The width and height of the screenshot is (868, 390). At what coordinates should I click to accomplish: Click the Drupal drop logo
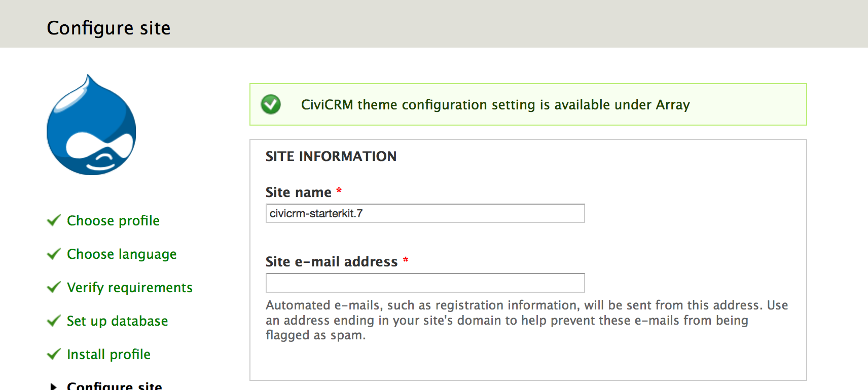point(91,127)
